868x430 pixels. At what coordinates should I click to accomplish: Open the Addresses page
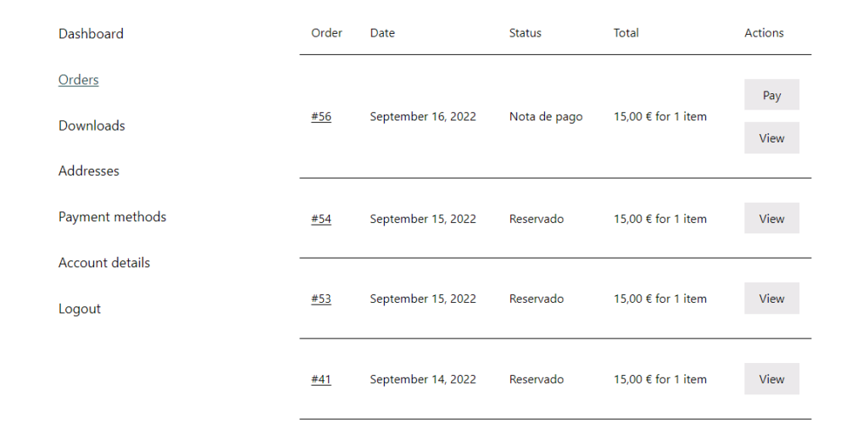pos(89,171)
